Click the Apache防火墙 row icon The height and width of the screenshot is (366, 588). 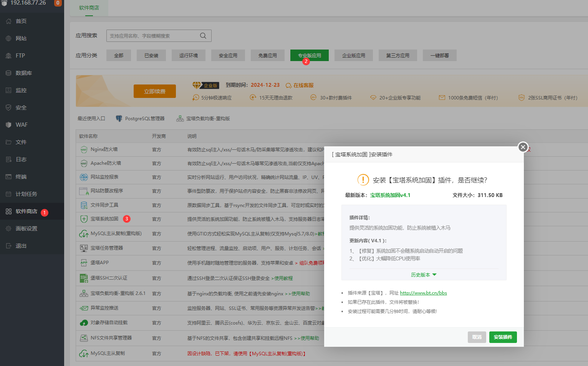pyautogui.click(x=84, y=164)
